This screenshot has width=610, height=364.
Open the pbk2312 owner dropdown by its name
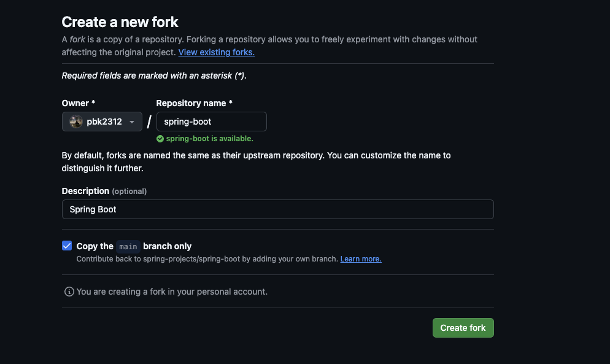tap(104, 122)
